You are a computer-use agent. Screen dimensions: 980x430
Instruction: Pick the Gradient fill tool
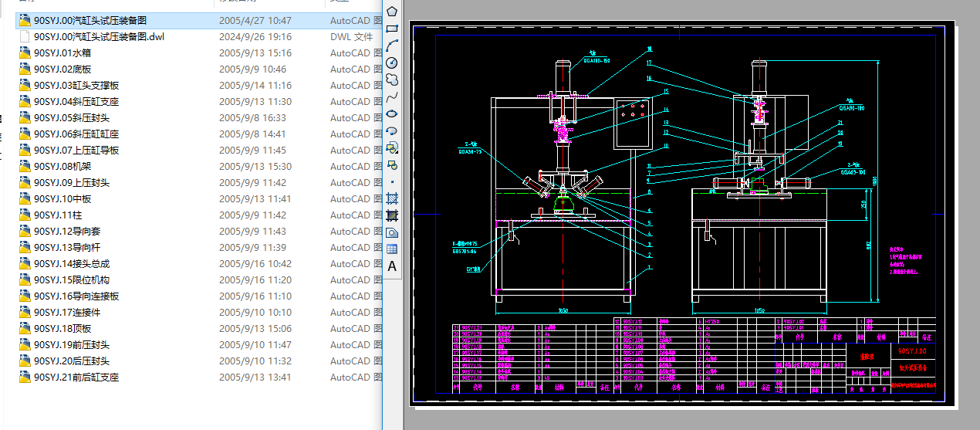pyautogui.click(x=392, y=215)
